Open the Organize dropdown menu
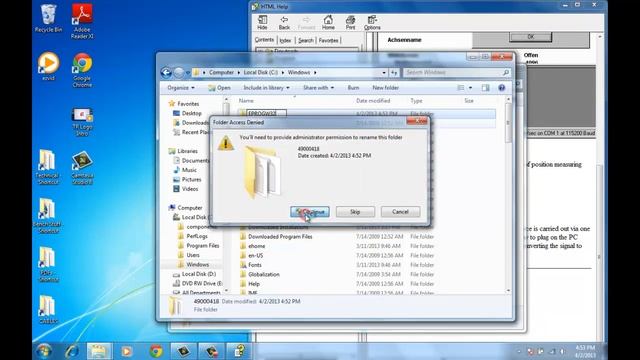Image resolution: width=640 pixels, height=360 pixels. click(181, 88)
